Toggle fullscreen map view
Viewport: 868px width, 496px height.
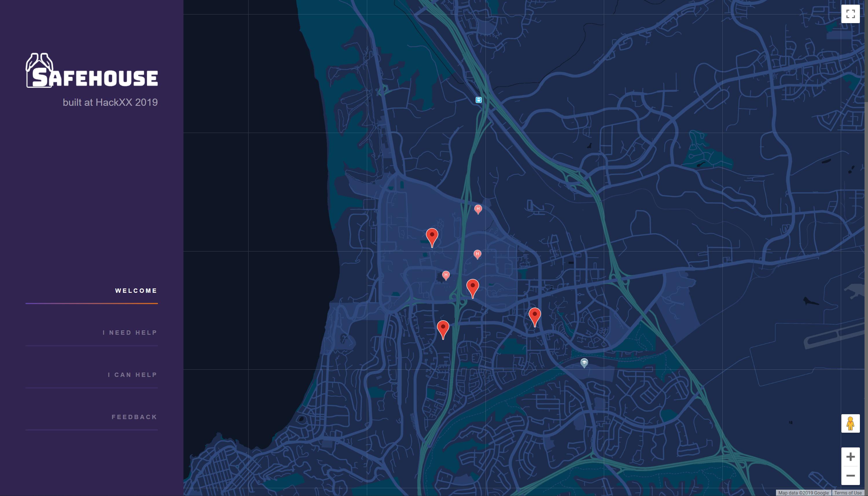click(x=850, y=14)
